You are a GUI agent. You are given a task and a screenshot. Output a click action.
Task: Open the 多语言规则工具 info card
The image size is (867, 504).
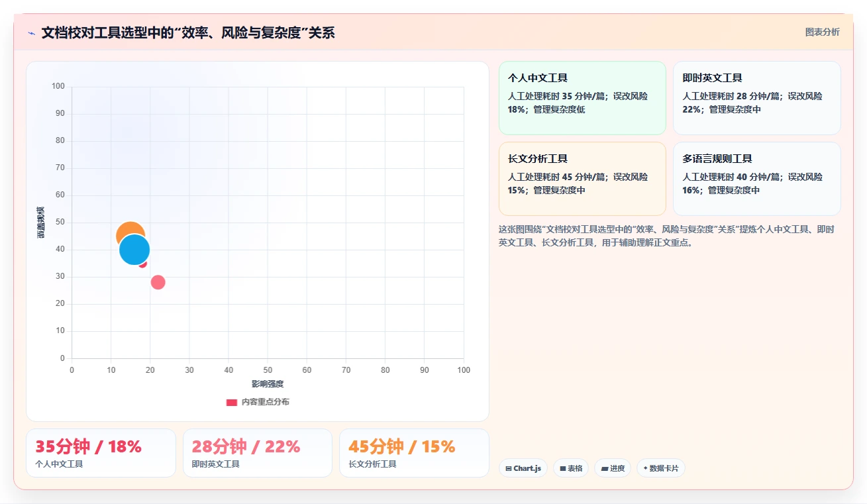(757, 179)
